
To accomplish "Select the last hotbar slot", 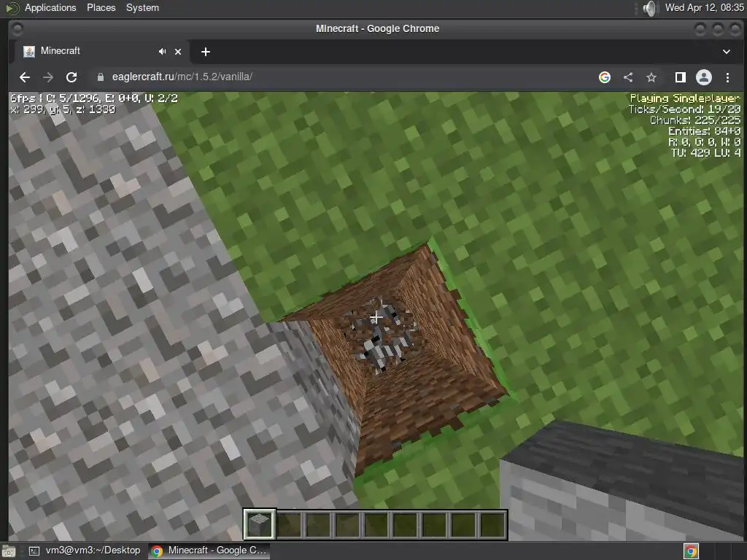I will click(x=492, y=524).
